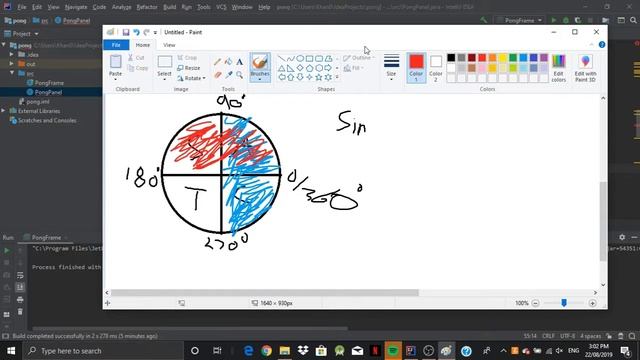640x360 pixels.
Task: Open the Analyze menu in IntelliJ
Action: (122, 7)
